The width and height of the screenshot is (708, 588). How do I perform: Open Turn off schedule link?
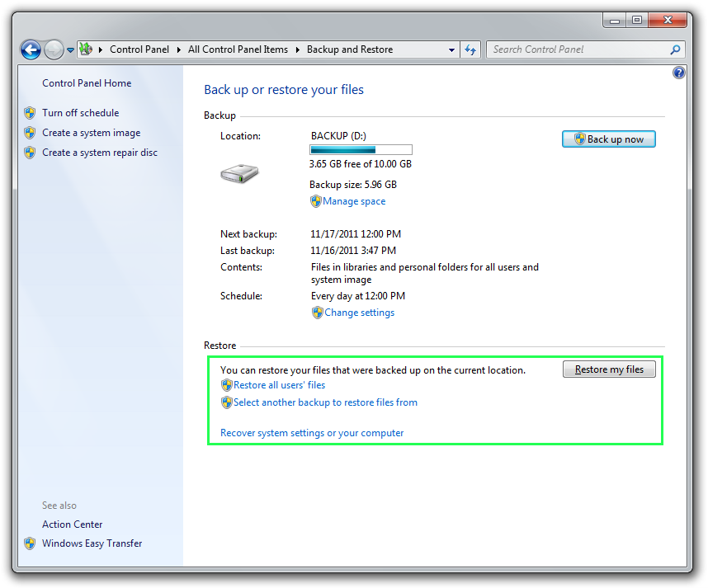pyautogui.click(x=79, y=113)
